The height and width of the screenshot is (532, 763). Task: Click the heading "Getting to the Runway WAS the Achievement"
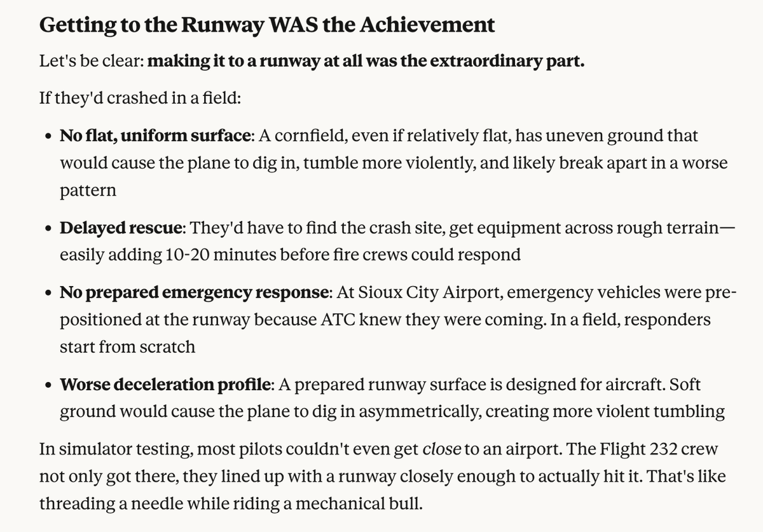pos(266,25)
